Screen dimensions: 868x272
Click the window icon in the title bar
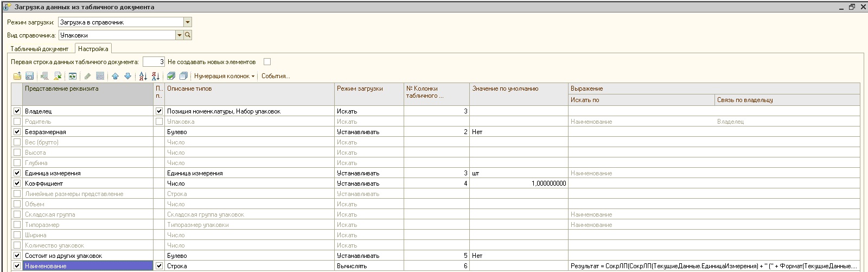(7, 7)
